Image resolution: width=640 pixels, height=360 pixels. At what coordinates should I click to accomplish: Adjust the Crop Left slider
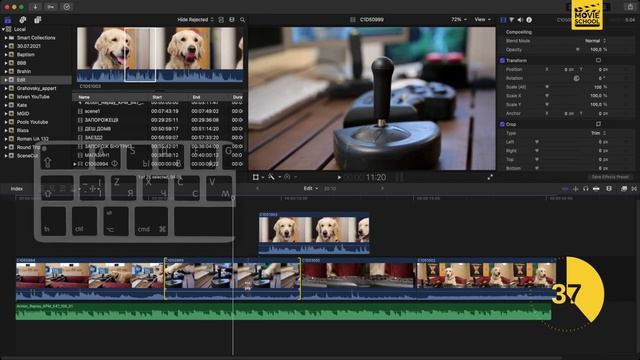tap(537, 142)
